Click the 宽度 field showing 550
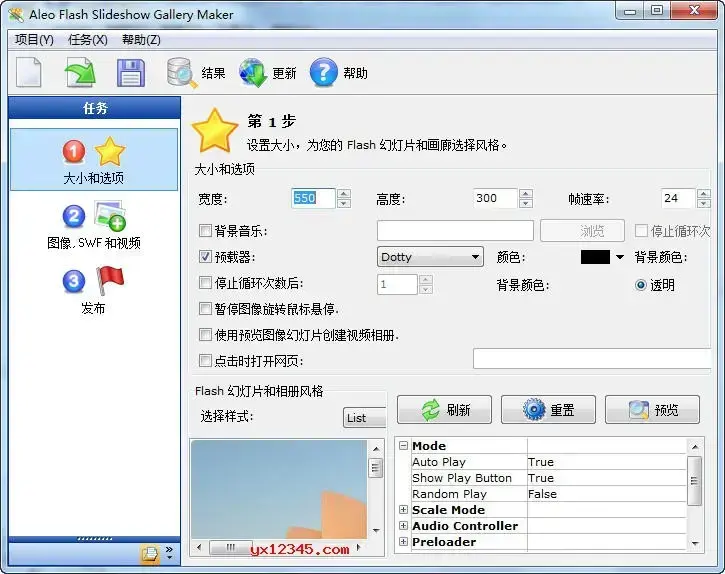 (x=313, y=198)
